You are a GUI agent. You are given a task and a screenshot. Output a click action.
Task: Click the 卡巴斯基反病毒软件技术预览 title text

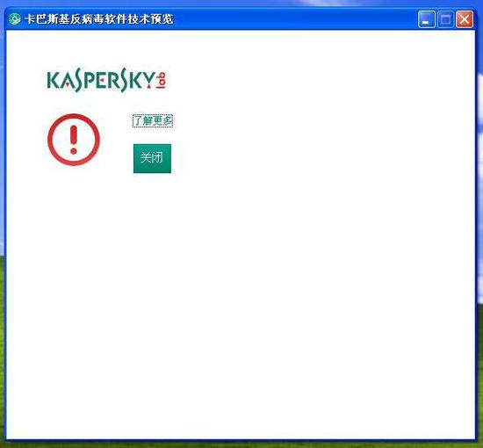99,19
